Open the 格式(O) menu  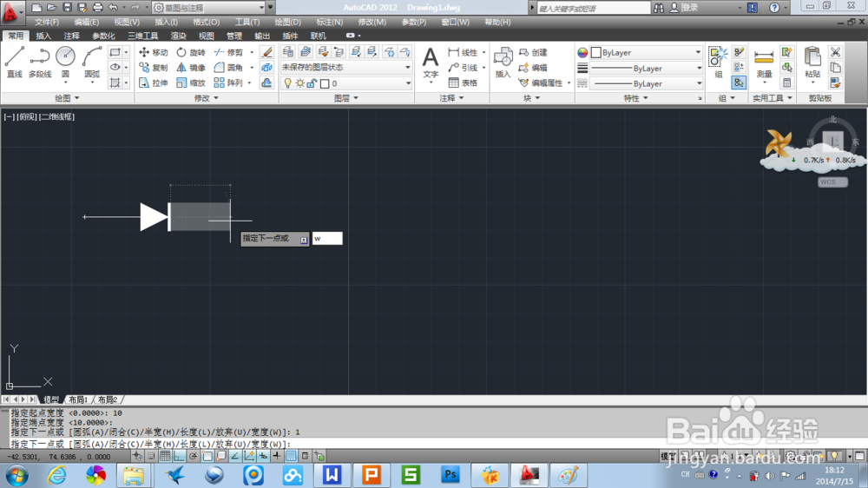click(x=206, y=23)
